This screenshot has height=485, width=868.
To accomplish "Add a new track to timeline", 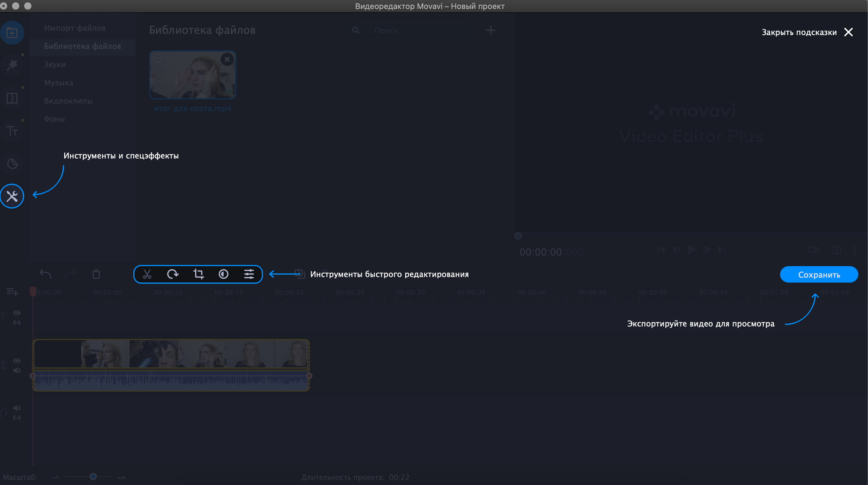I will point(12,292).
